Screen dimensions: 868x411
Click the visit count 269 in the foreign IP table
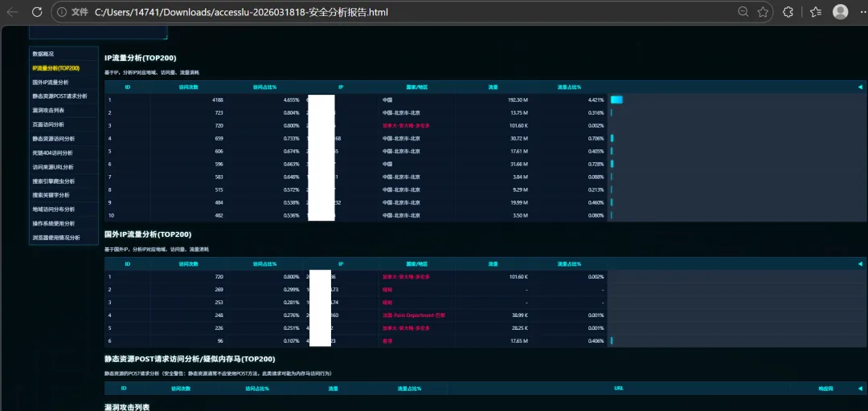219,289
